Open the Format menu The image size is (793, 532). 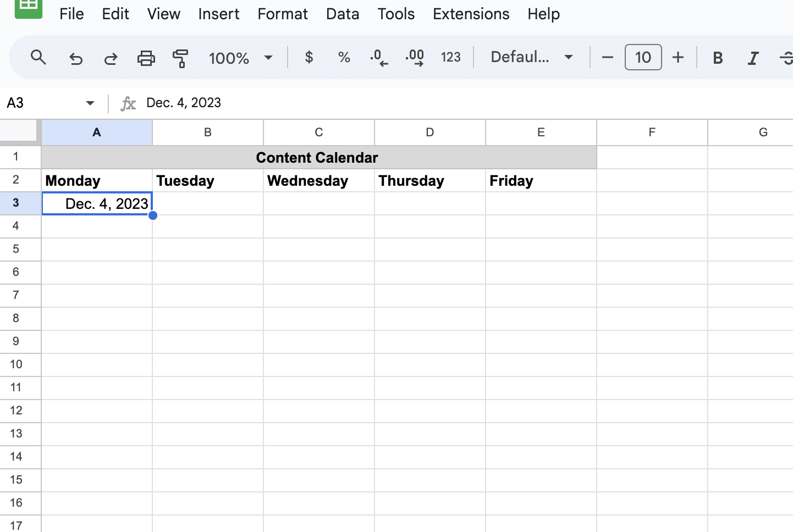283,14
